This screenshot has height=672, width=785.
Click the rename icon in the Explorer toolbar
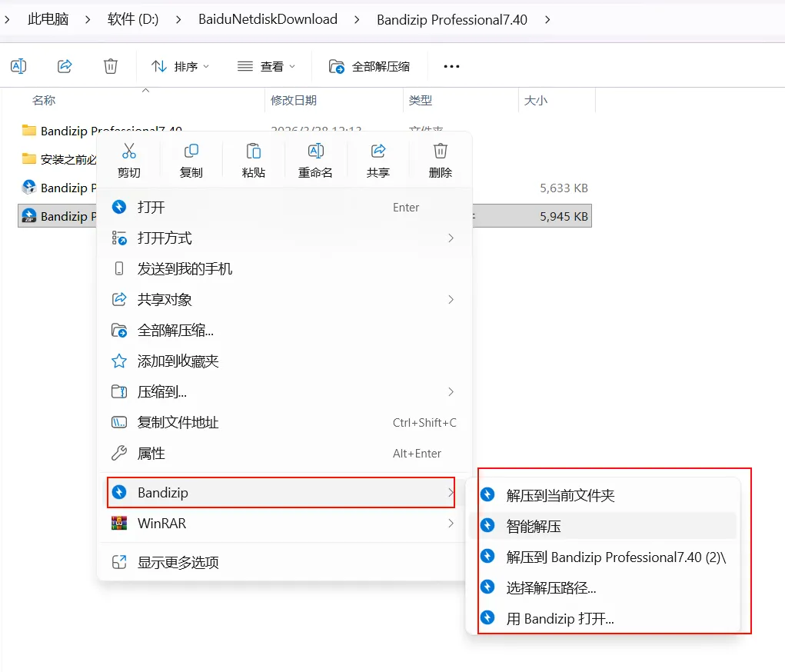pos(18,66)
